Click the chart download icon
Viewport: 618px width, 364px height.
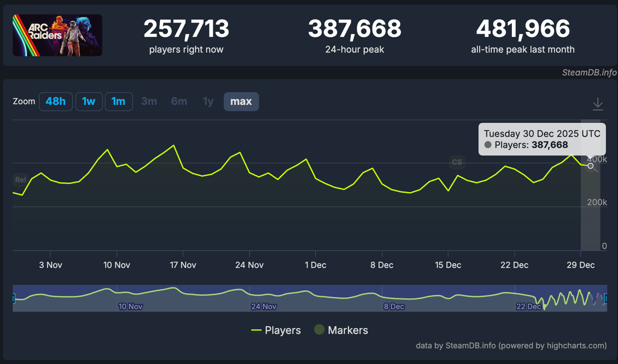(x=598, y=104)
